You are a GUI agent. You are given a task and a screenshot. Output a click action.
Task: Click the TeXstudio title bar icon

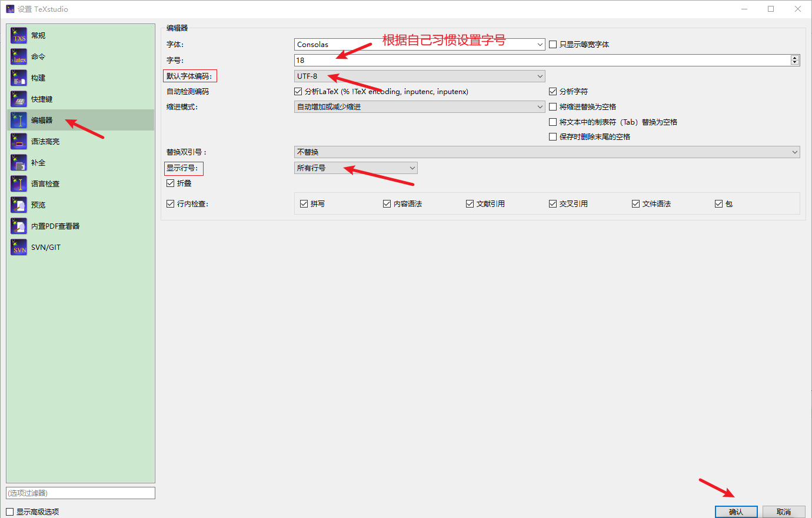(10, 9)
